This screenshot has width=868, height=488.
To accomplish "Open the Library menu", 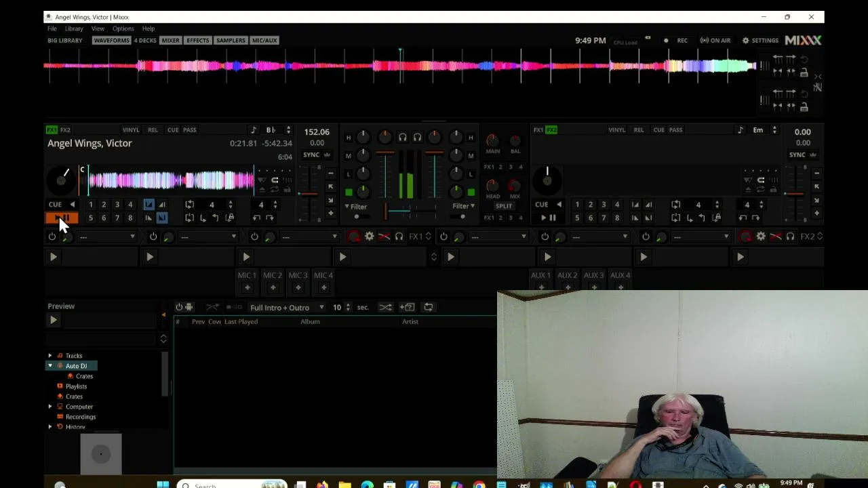I will 74,28.
